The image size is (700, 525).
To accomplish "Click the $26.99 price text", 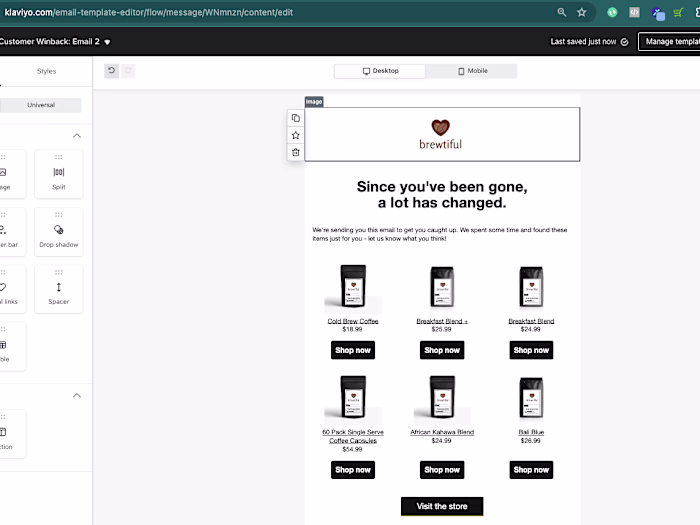I will (530, 441).
